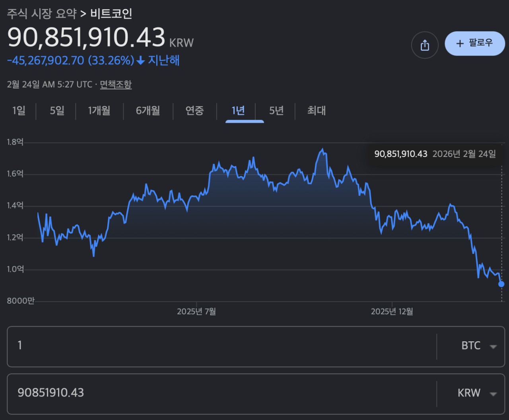Open the 5년 chart range

click(x=276, y=110)
